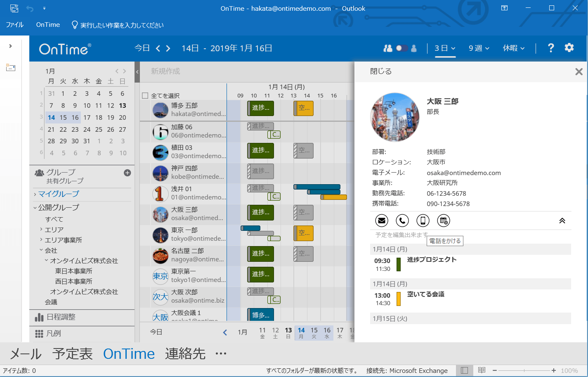This screenshot has width=588, height=377.
Task: Switch to 予定表 navigation tab
Action: click(x=72, y=353)
